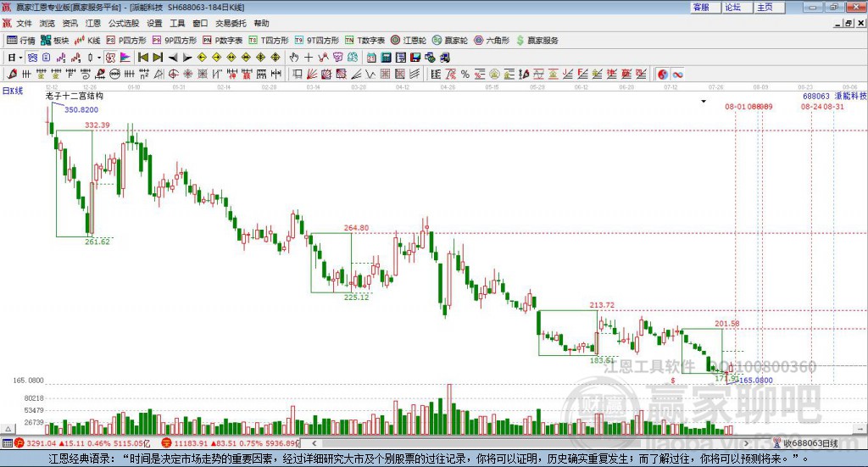Open the 浏览 menu
This screenshot has width=868, height=467.
[x=47, y=23]
